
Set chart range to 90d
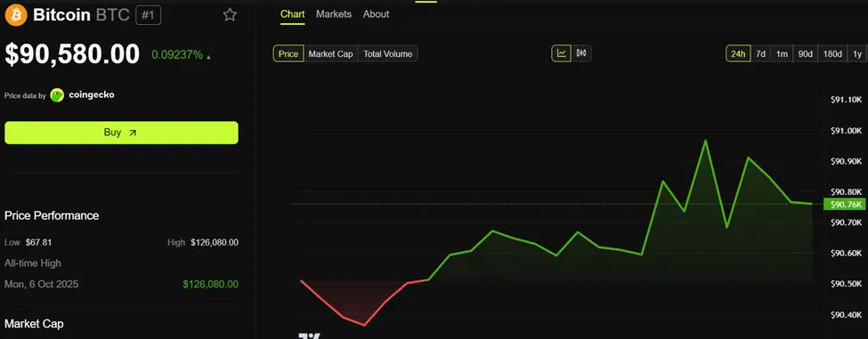[x=805, y=53]
